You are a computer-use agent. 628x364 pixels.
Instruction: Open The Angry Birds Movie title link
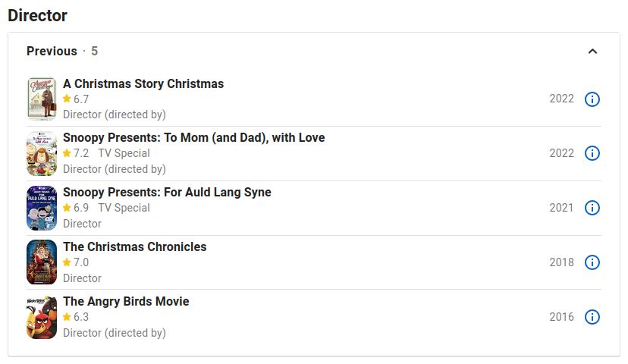coord(126,301)
